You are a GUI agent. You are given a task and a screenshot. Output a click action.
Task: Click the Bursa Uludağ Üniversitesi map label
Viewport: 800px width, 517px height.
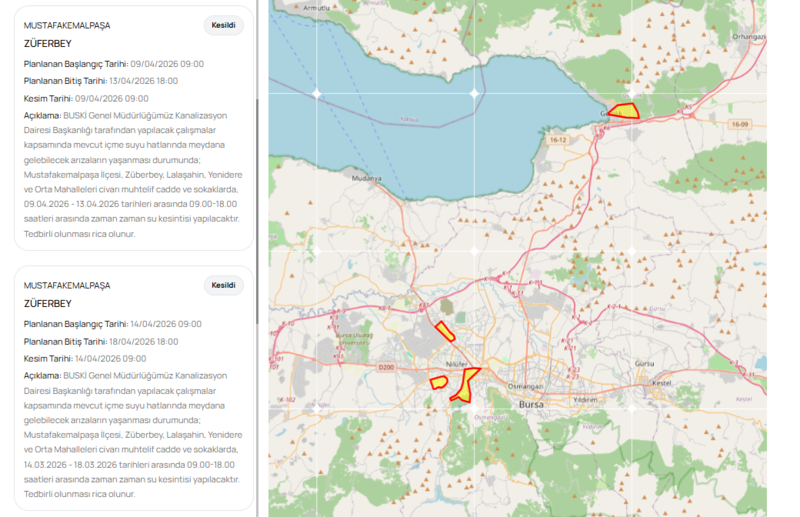tap(355, 339)
